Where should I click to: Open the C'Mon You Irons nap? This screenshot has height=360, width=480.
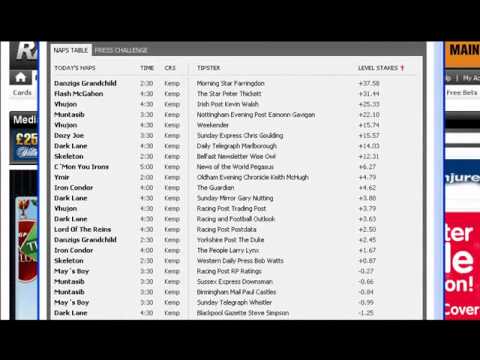point(82,167)
